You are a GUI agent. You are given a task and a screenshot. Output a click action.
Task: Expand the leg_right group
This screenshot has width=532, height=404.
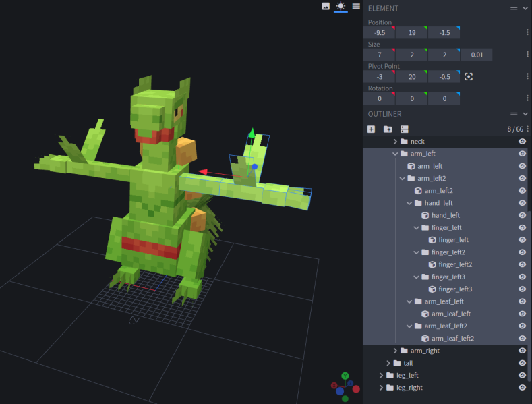point(382,387)
